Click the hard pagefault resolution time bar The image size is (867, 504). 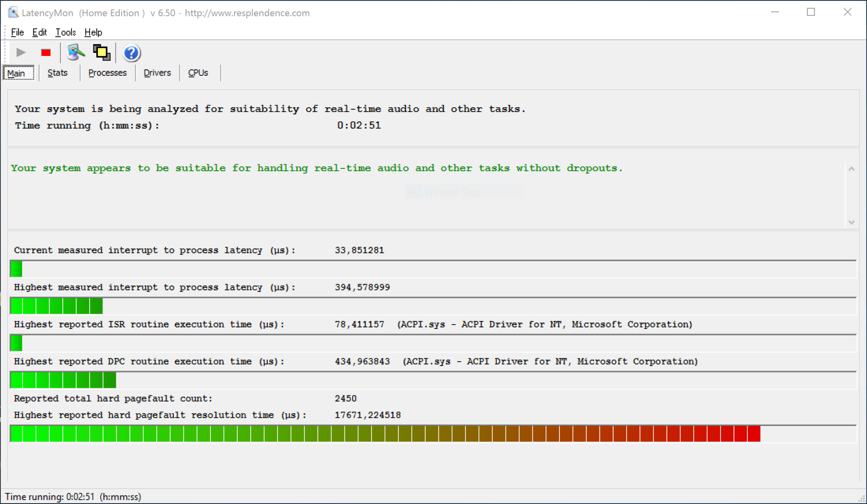[385, 434]
